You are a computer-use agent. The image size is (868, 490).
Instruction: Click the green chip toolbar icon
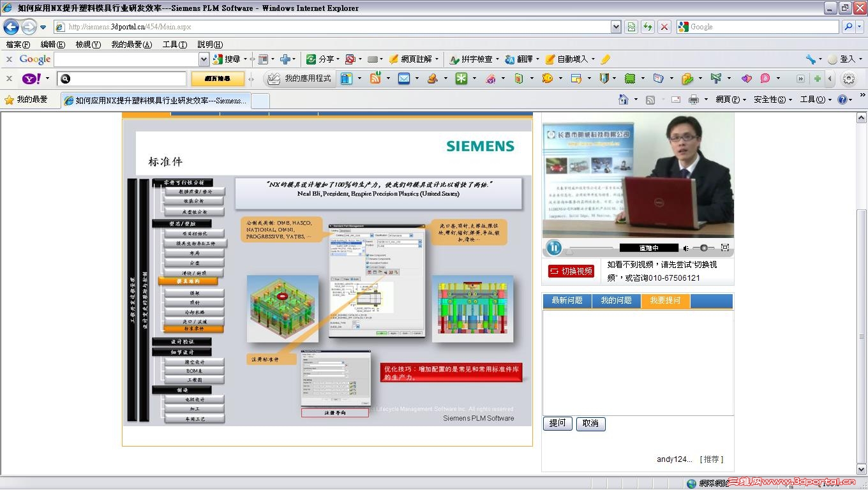(x=630, y=78)
